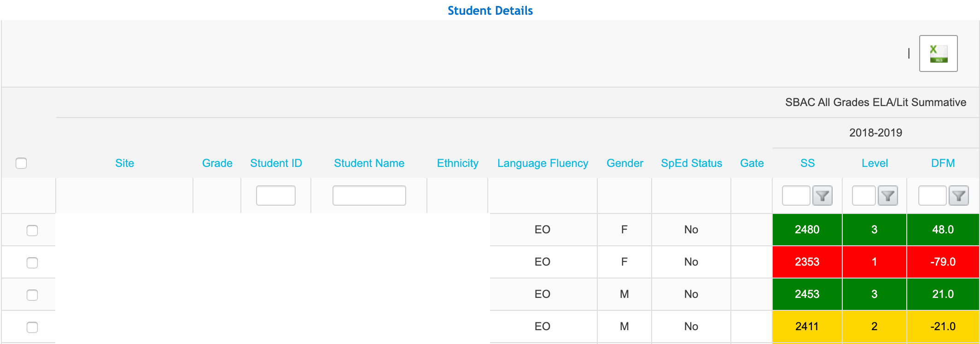The width and height of the screenshot is (980, 344).
Task: Sort by the Grade column header
Action: point(217,163)
